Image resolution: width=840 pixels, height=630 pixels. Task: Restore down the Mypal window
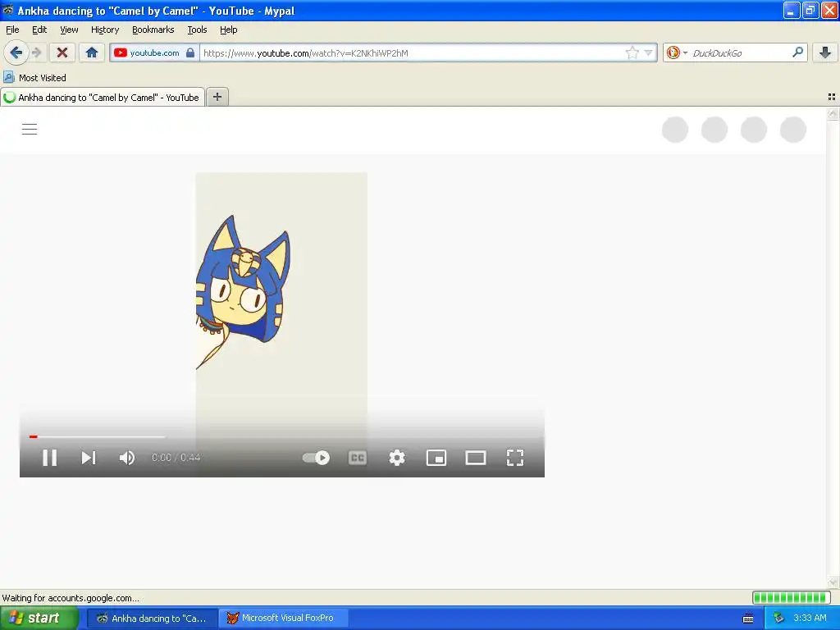[810, 10]
